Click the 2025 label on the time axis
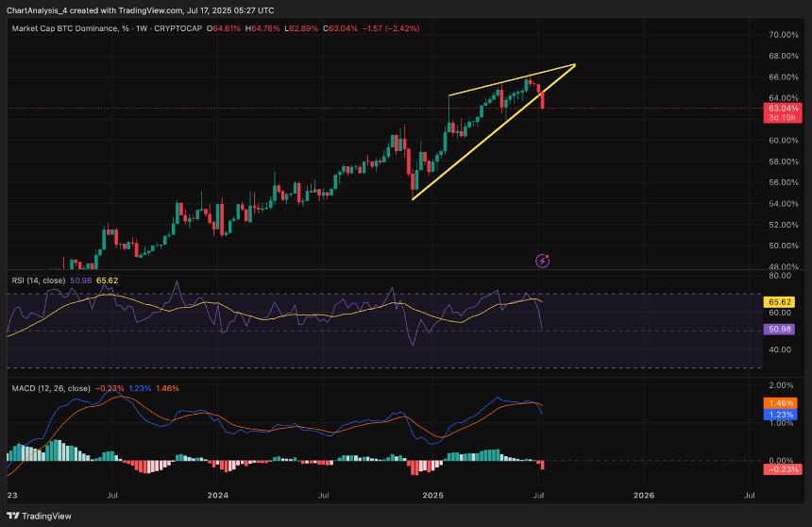The image size is (812, 527). pos(433,494)
